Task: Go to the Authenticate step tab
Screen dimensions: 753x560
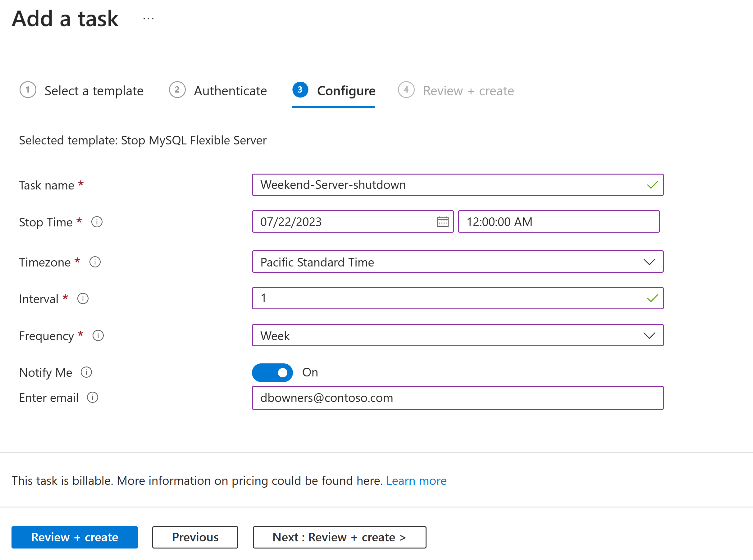Action: click(218, 90)
